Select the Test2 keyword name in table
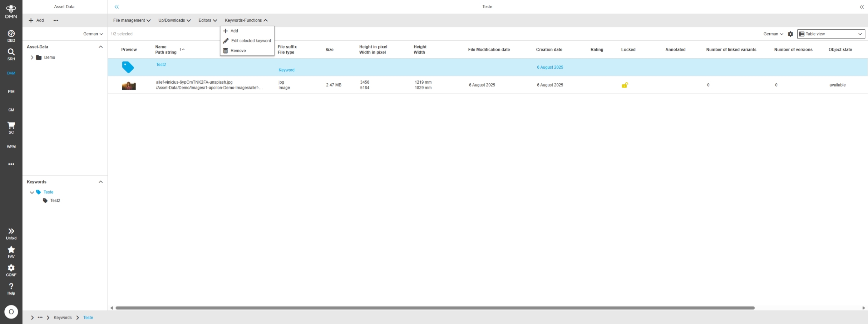Screen dimensions: 868x324 point(161,65)
